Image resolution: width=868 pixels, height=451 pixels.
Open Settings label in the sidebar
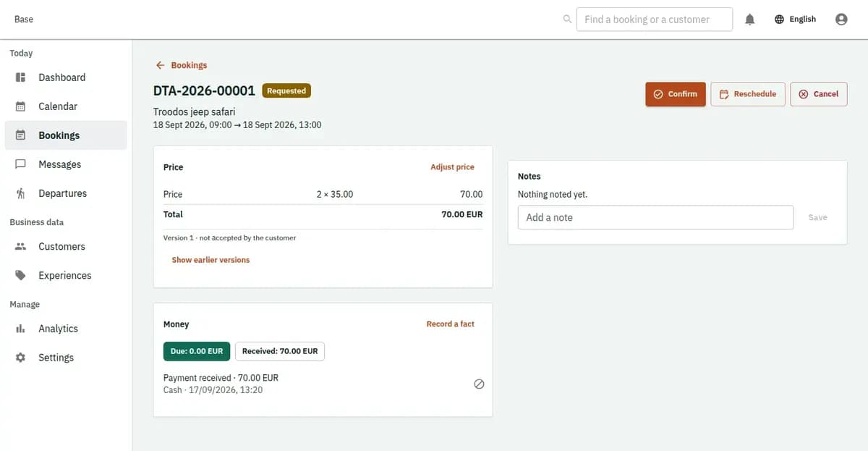coord(56,358)
